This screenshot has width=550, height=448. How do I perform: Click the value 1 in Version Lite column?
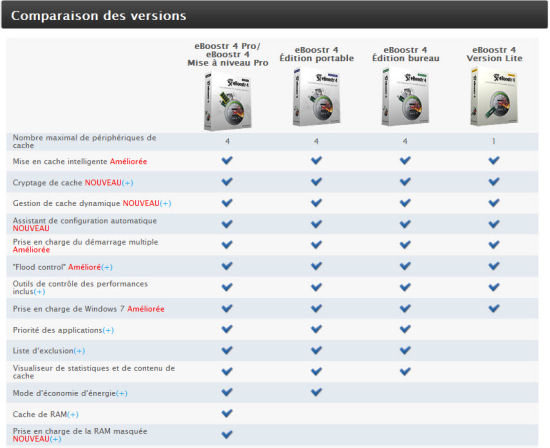click(494, 141)
